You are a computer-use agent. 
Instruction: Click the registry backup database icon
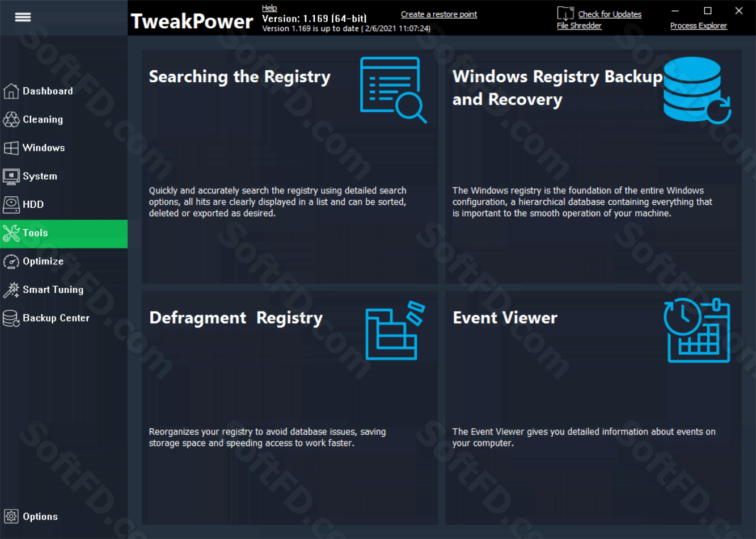[697, 90]
